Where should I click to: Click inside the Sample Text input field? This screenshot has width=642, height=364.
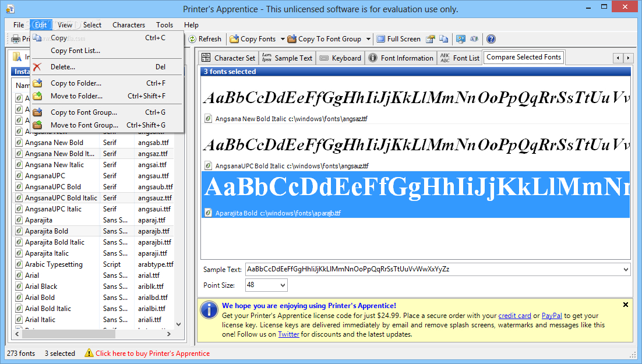click(433, 270)
